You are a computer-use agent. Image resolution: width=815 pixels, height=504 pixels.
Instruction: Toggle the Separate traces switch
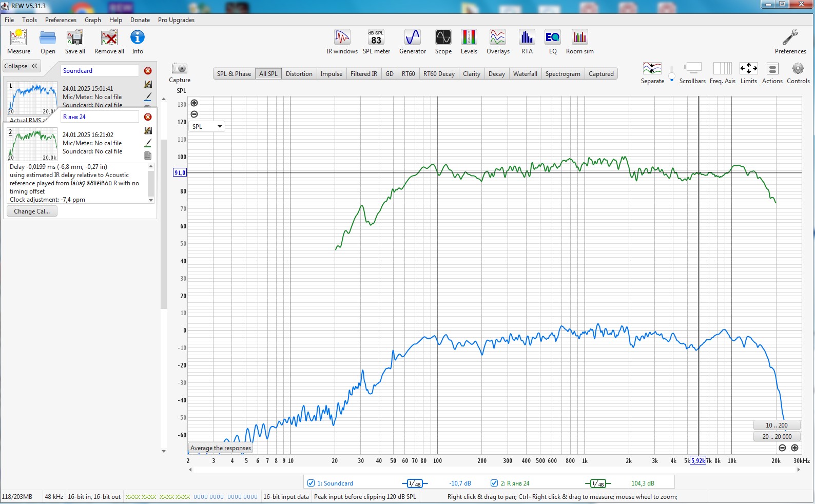coord(671,72)
